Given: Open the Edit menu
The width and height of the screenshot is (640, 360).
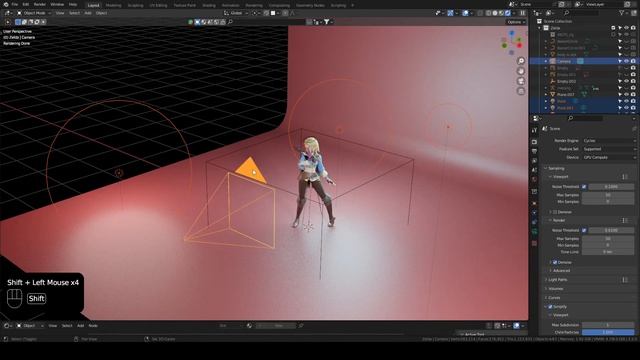Looking at the screenshot, I should 26,4.
